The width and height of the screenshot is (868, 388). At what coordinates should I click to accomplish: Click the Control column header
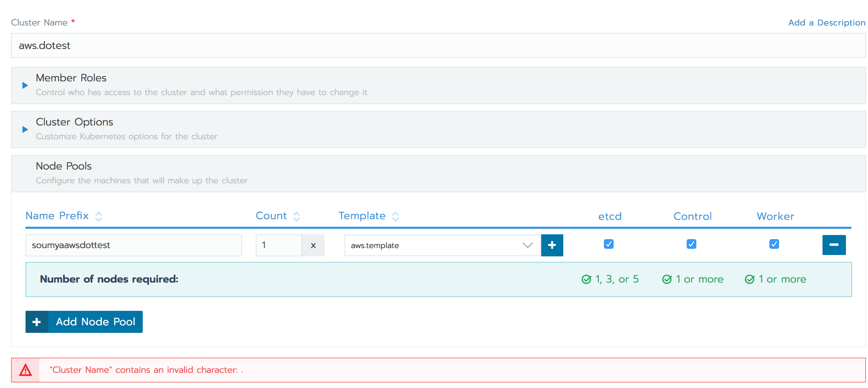click(x=693, y=216)
